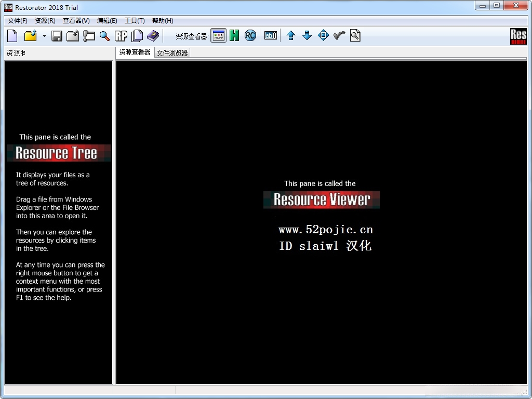The width and height of the screenshot is (532, 399).
Task: Click the red Res logo at toolbar right
Action: 518,36
